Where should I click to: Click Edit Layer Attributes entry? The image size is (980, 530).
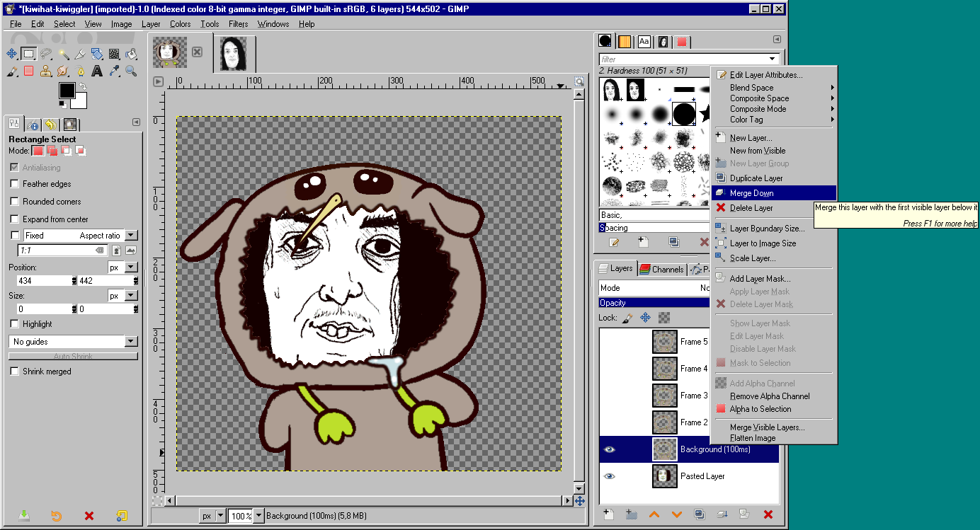point(774,75)
